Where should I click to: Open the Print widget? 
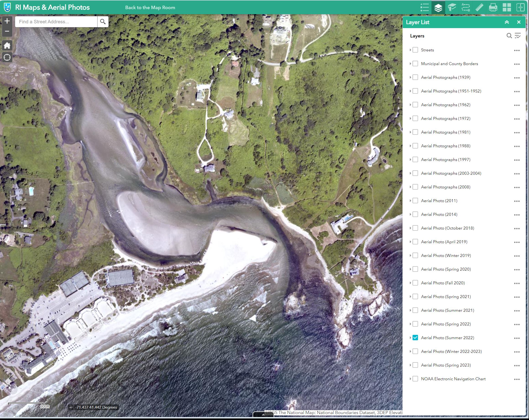coord(493,7)
